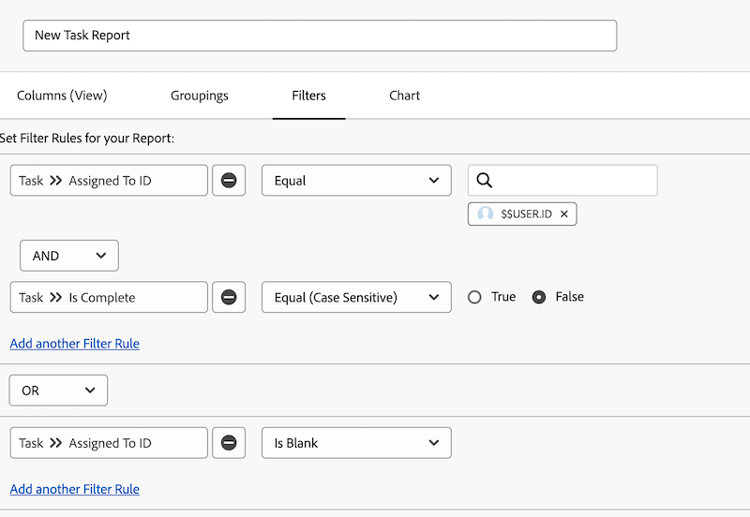Expand the Is Blank operator dropdown
Image resolution: width=750 pixels, height=517 pixels.
(x=356, y=443)
